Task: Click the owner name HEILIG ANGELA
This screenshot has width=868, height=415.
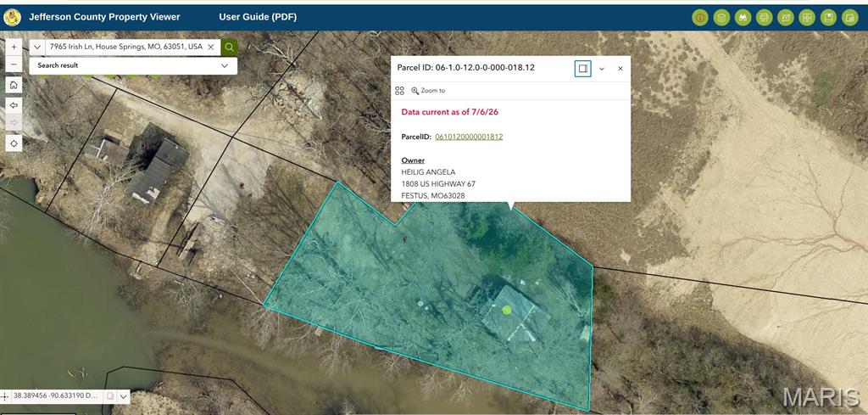Action: (428, 171)
